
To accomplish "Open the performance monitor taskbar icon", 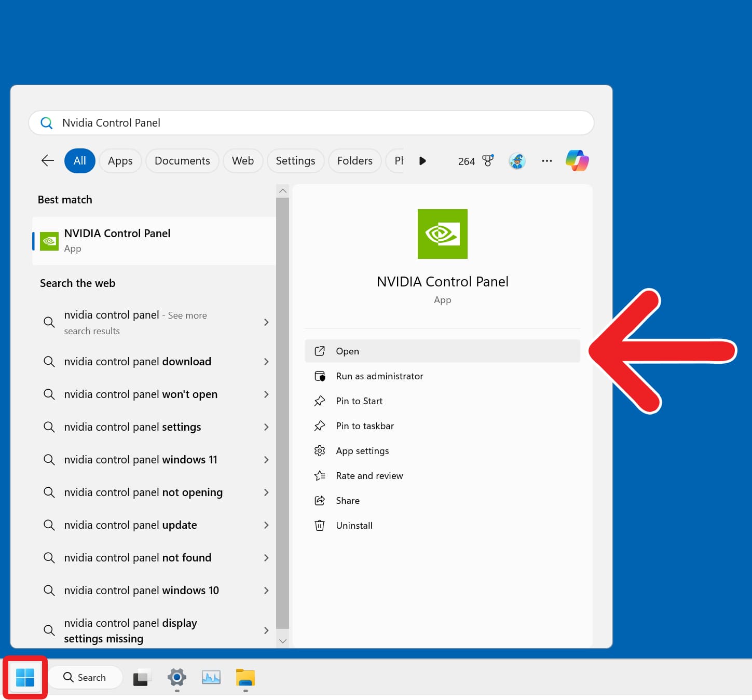I will point(211,677).
